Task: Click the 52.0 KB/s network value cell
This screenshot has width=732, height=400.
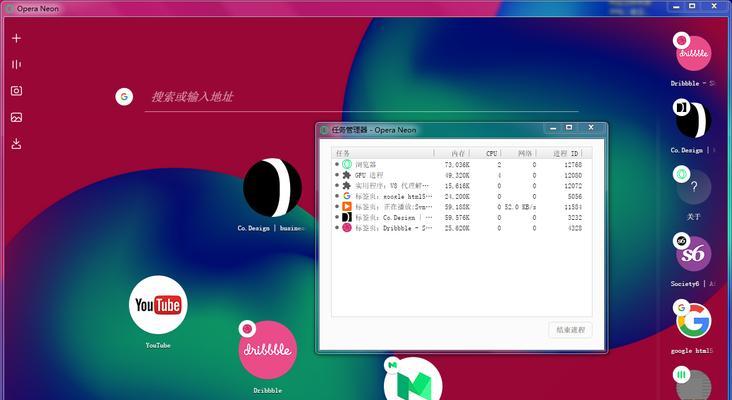Action: 520,207
